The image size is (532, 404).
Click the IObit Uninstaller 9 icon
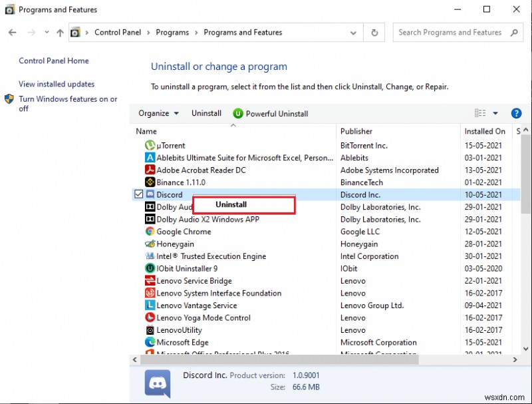tap(150, 268)
